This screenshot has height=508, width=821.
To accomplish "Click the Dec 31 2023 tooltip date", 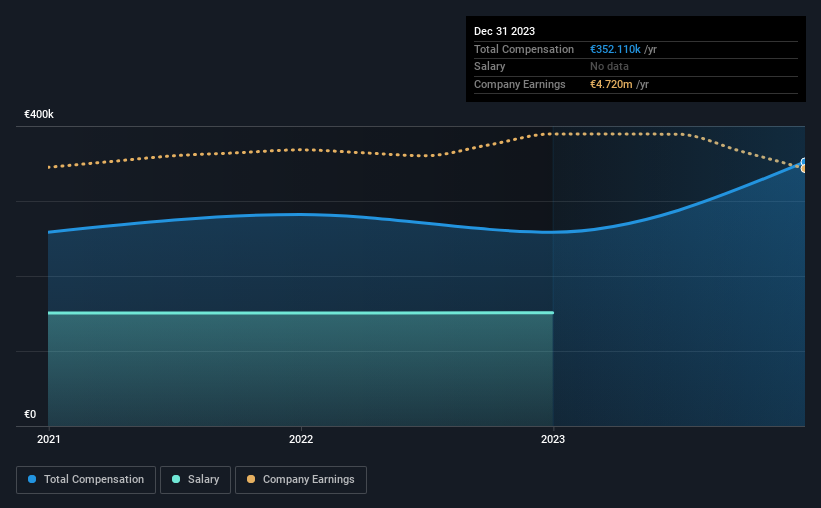I will (504, 31).
